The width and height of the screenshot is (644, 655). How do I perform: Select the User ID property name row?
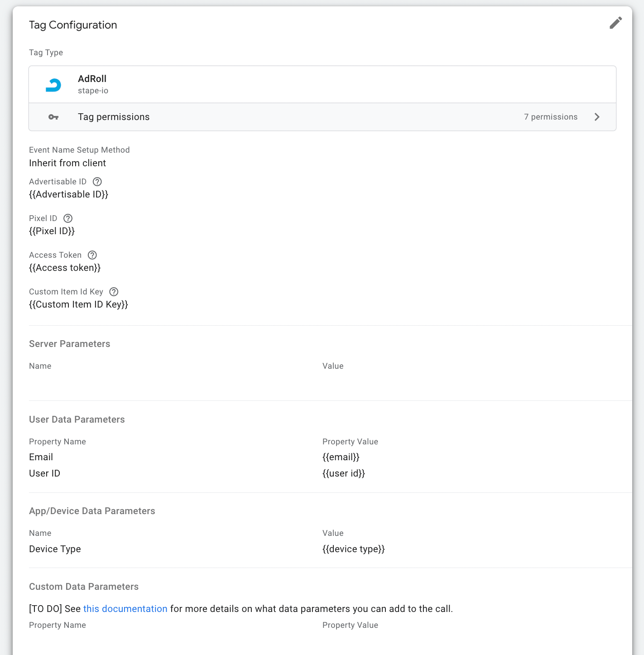pyautogui.click(x=45, y=473)
